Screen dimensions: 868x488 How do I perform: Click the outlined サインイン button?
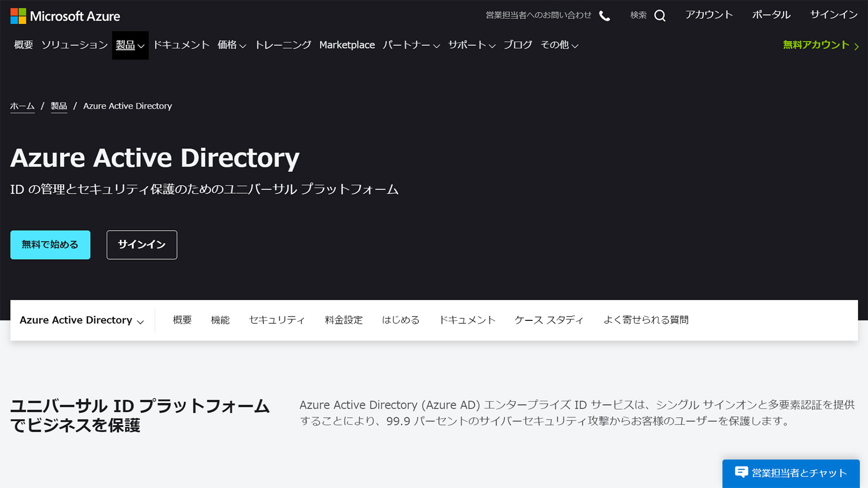pos(142,245)
